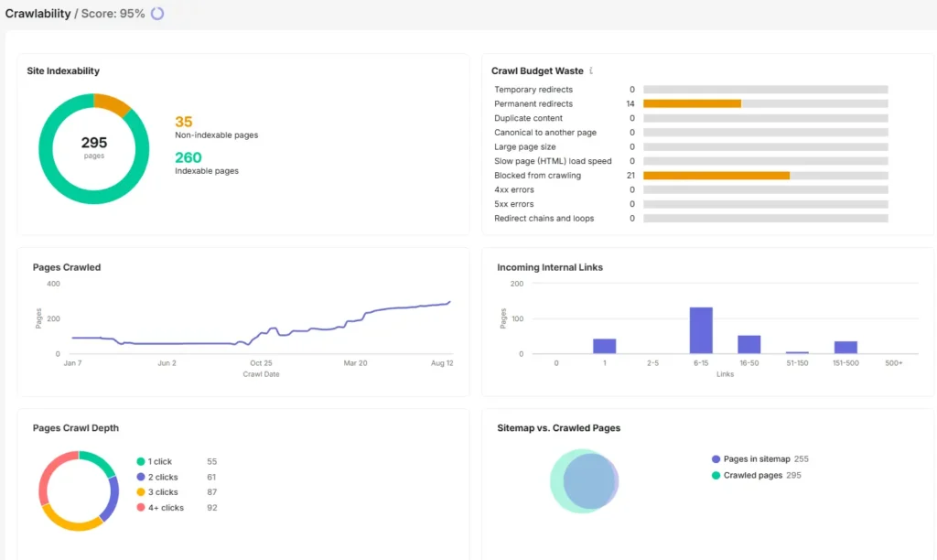Click the 6-15 links bar in chart
Screen dimensions: 937x560
[x=701, y=330]
